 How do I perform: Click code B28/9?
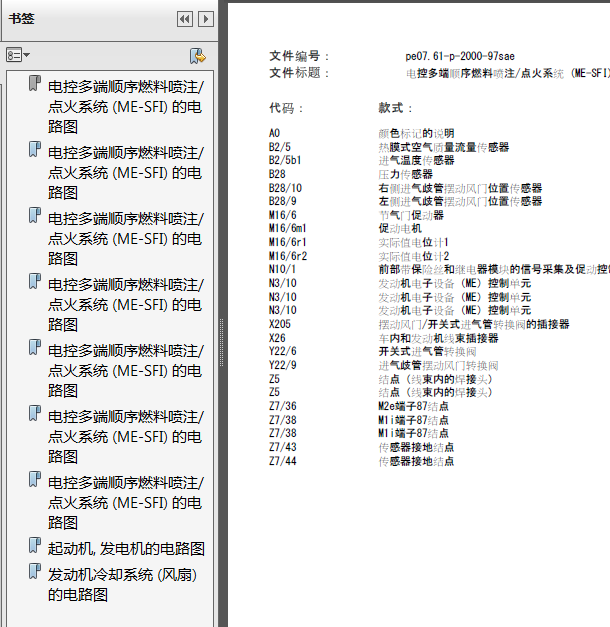(x=282, y=201)
